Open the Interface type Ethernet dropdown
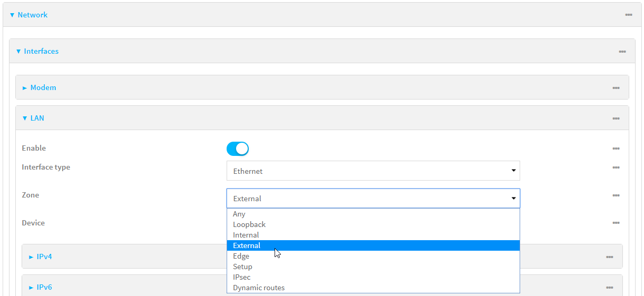This screenshot has width=644, height=296. tap(373, 171)
